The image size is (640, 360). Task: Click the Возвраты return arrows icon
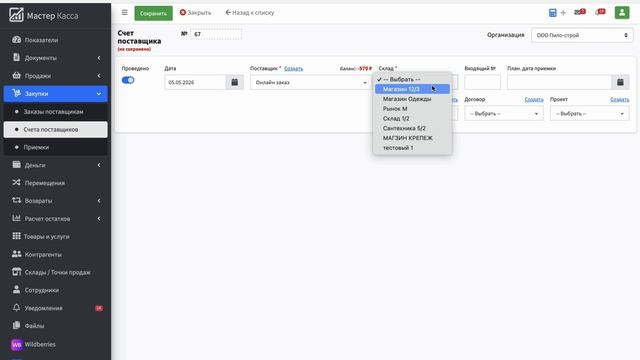(16, 200)
